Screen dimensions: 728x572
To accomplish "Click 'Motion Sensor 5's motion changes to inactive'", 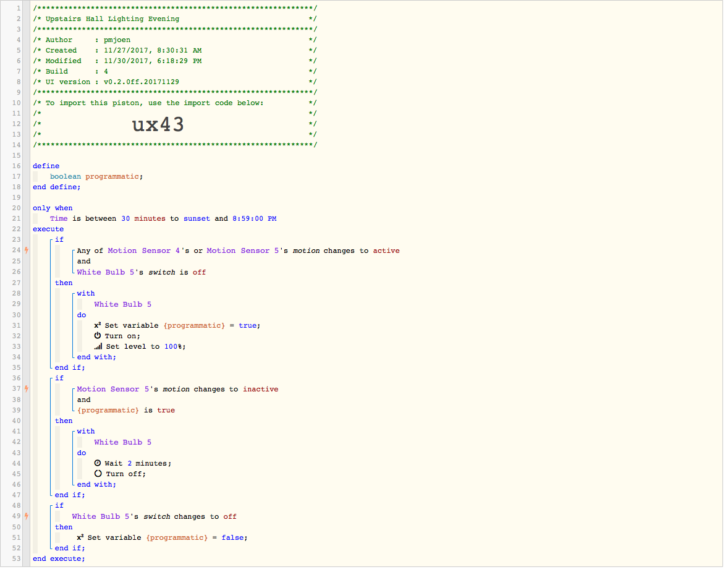I will point(178,390).
